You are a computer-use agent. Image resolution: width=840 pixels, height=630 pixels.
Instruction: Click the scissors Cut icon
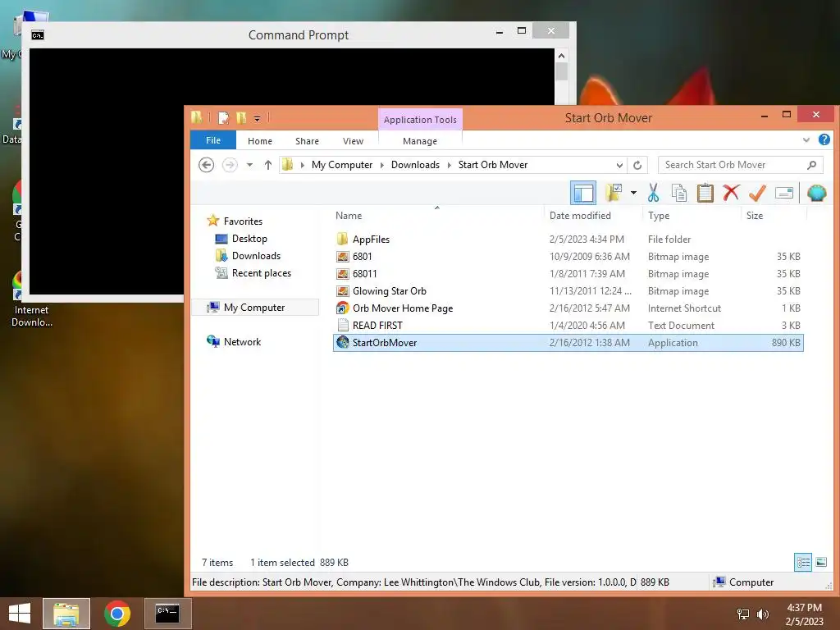click(x=653, y=193)
